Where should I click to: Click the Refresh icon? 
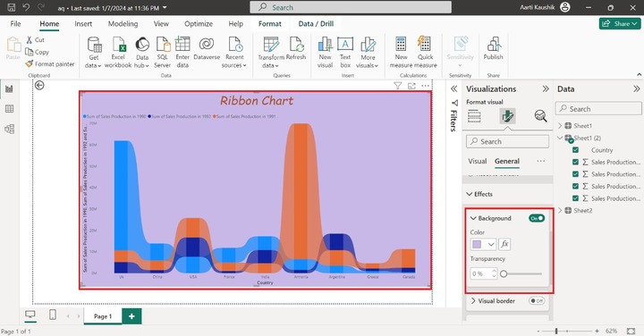296,45
